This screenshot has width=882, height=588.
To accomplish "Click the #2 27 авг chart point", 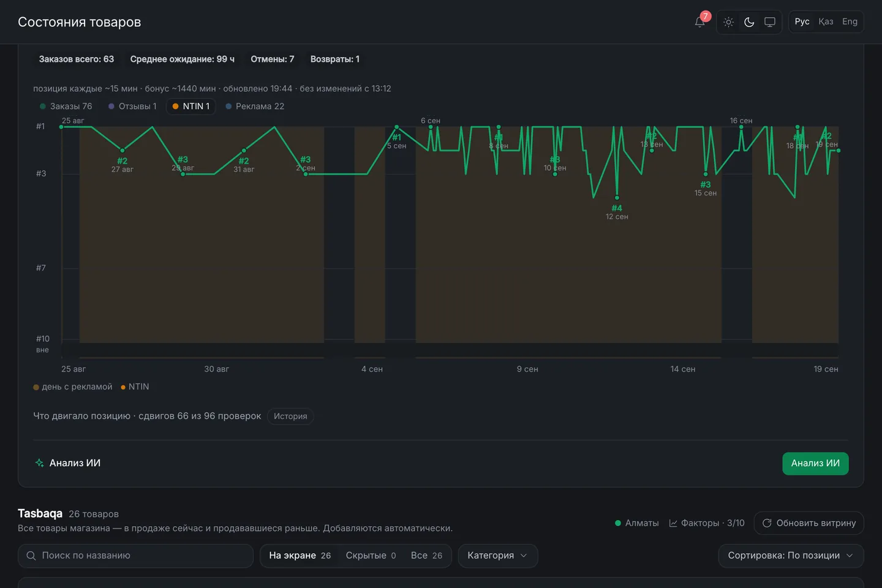I will pos(123,151).
